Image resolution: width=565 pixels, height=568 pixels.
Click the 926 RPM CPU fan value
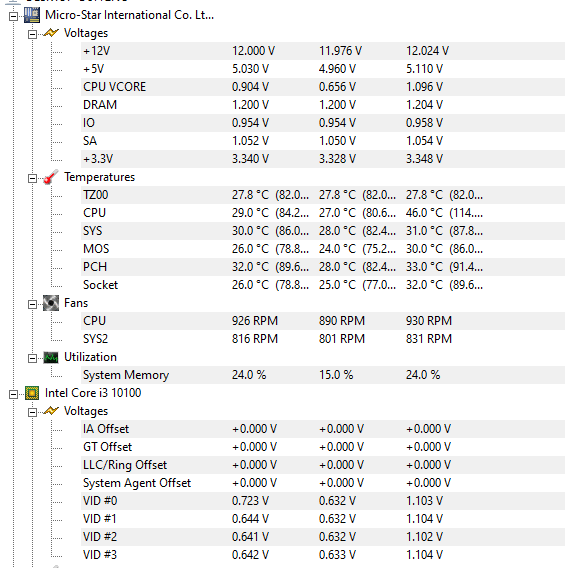point(255,321)
